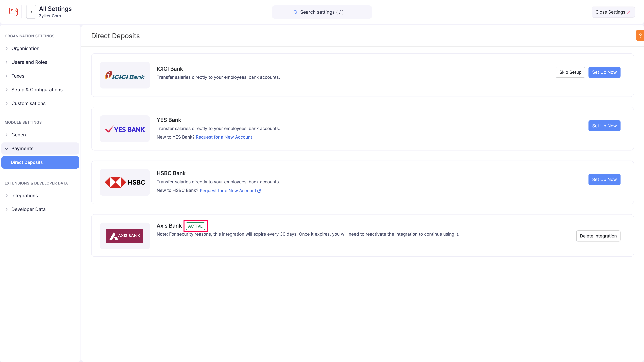Image resolution: width=644 pixels, height=362 pixels.
Task: Open Organisation settings
Action: [25, 48]
